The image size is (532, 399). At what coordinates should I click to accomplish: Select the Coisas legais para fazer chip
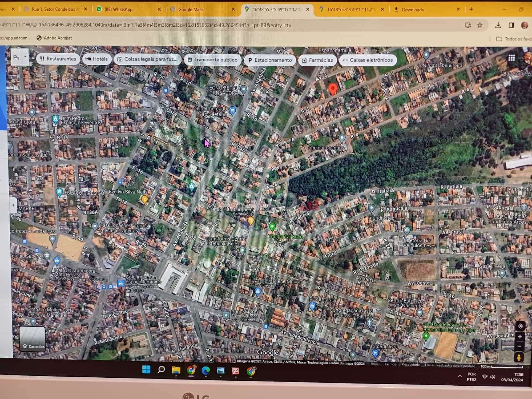click(x=148, y=59)
